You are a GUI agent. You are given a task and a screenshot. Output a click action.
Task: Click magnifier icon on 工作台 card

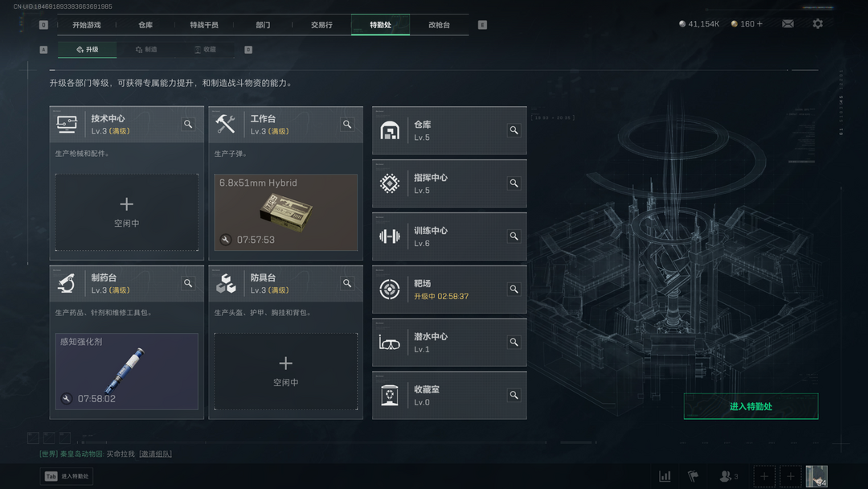pyautogui.click(x=347, y=124)
